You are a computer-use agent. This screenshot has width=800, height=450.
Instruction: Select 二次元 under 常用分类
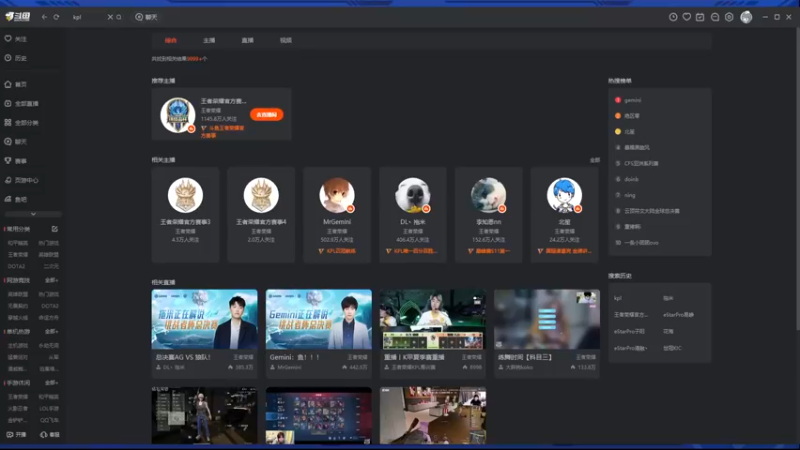(51, 266)
